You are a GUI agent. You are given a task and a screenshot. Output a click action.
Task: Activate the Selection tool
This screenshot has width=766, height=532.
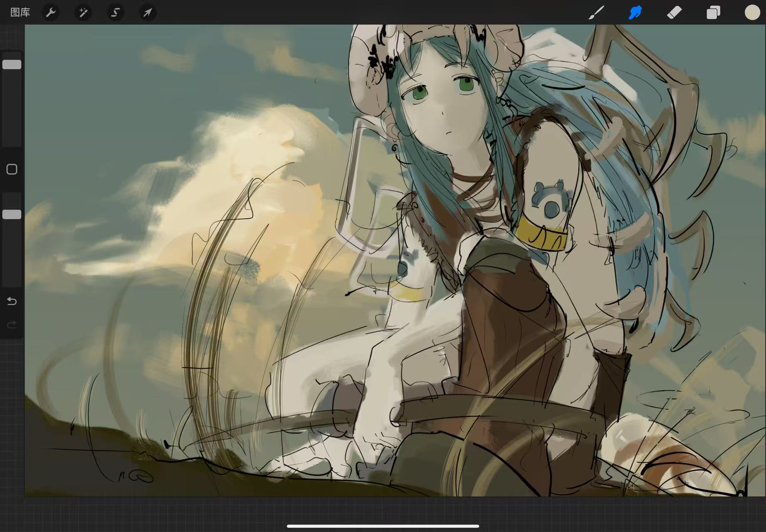115,12
